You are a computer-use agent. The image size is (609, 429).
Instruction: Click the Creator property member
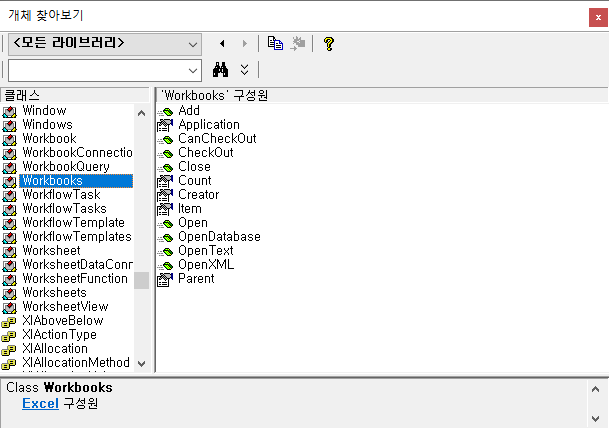point(198,195)
